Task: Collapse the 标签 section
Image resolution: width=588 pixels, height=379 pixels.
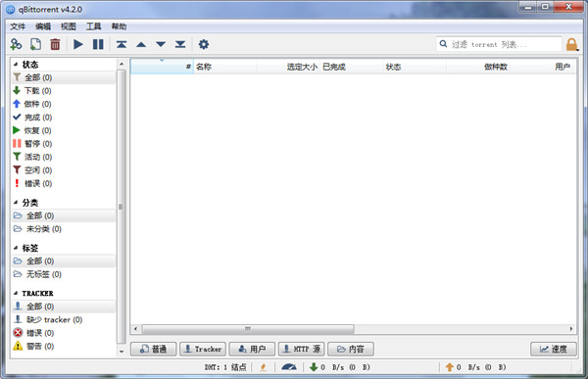Action: (x=16, y=248)
